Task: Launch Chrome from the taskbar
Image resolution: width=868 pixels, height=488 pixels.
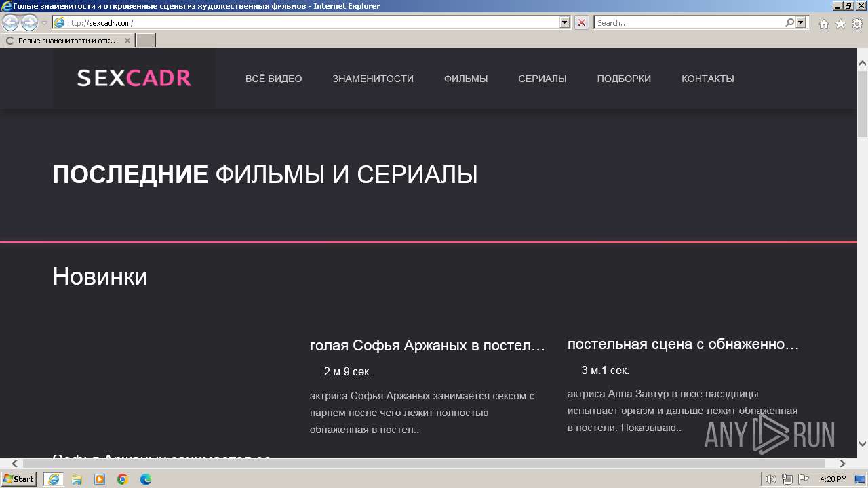Action: pyautogui.click(x=123, y=479)
